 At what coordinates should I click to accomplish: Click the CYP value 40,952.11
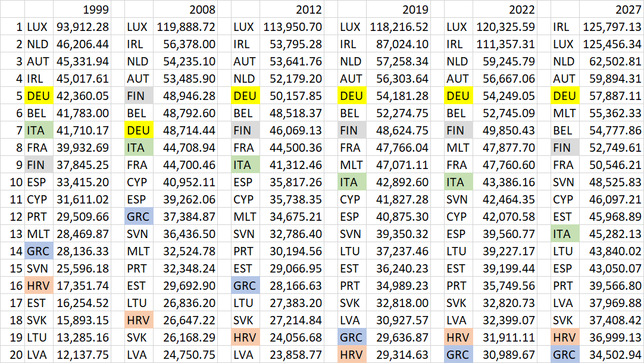point(186,182)
